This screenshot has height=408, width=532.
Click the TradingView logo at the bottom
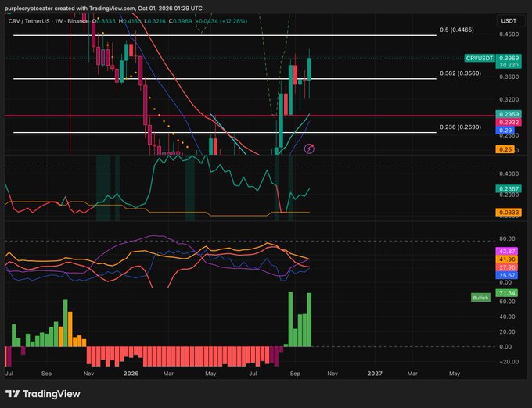[43, 394]
